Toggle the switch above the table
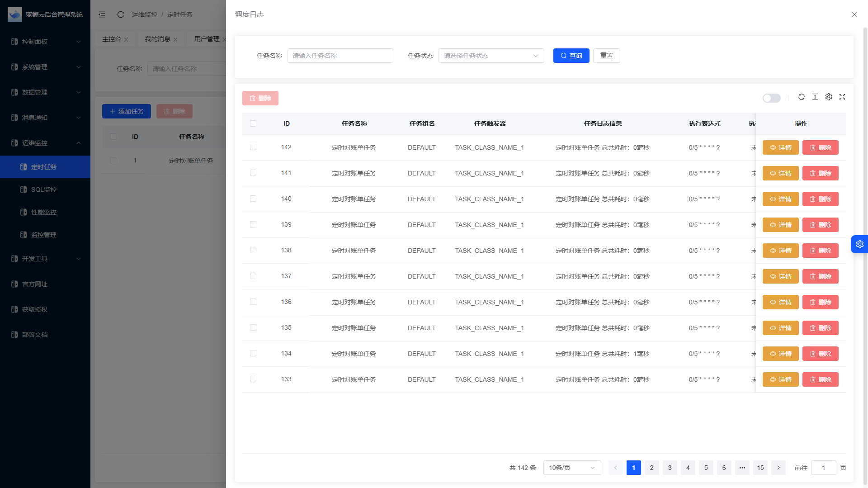The height and width of the screenshot is (488, 868). (x=771, y=98)
